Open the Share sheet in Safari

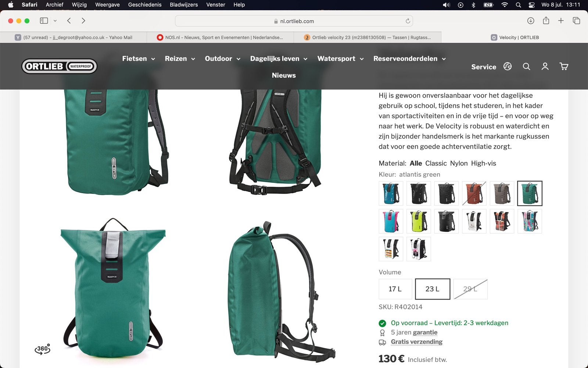click(546, 21)
